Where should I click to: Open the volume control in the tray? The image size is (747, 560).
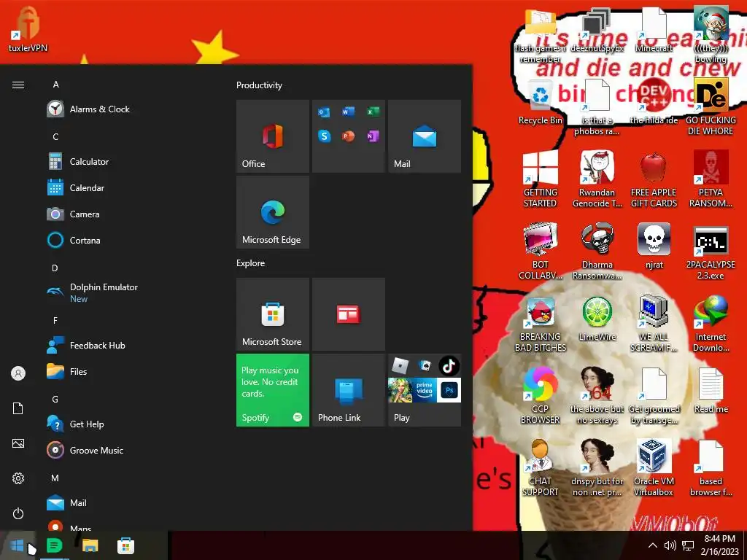670,545
